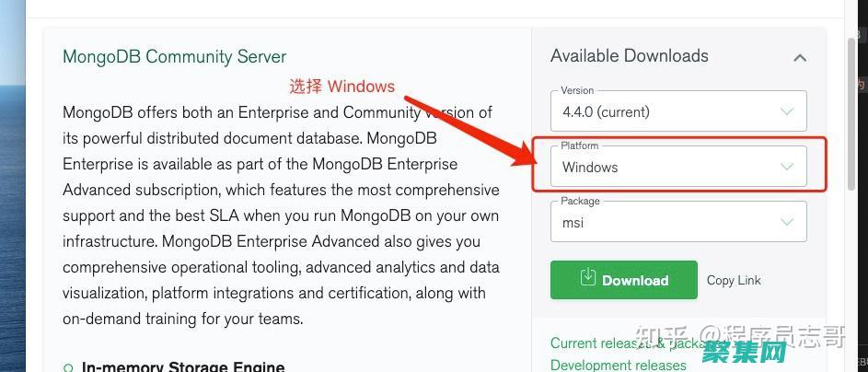Open the Package msi dropdown
This screenshot has width=868, height=372.
pyautogui.click(x=678, y=221)
